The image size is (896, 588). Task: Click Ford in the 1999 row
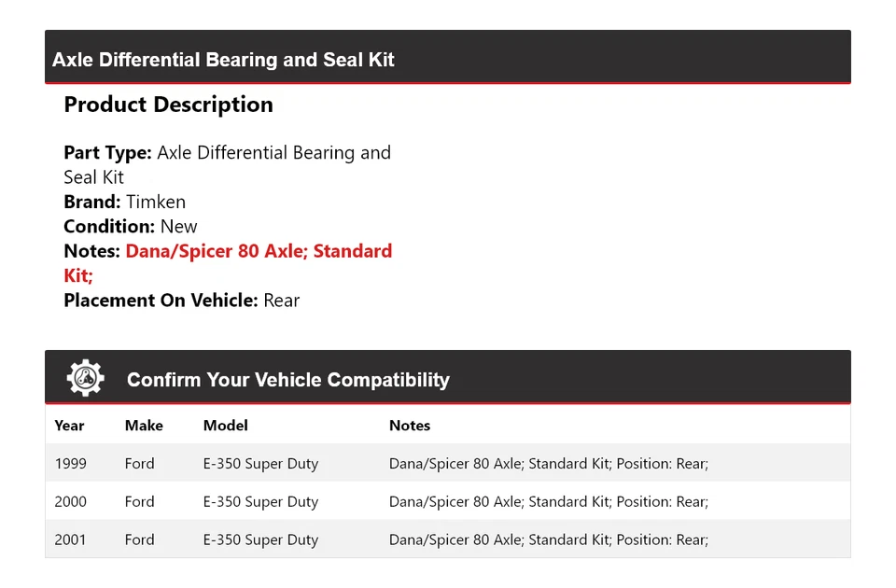point(140,464)
